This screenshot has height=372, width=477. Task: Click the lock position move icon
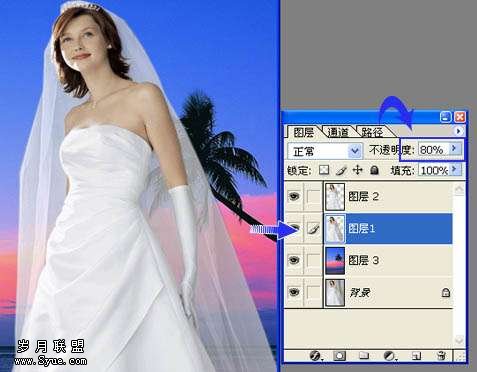click(357, 170)
